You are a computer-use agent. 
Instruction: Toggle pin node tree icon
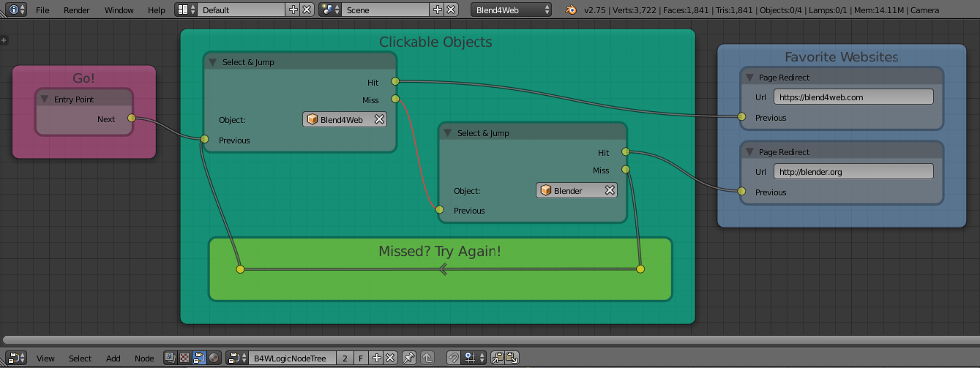[410, 358]
